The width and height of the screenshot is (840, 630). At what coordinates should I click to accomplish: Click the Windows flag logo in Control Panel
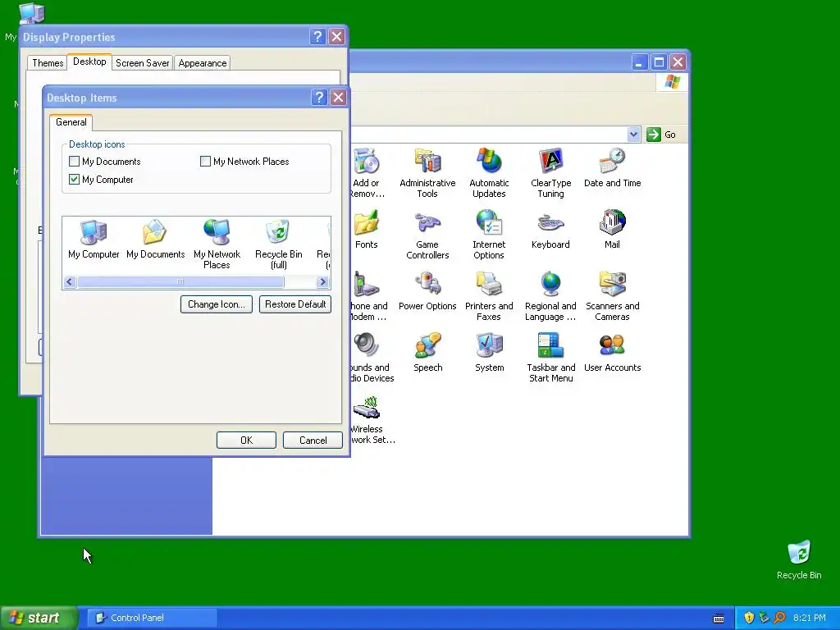(672, 82)
